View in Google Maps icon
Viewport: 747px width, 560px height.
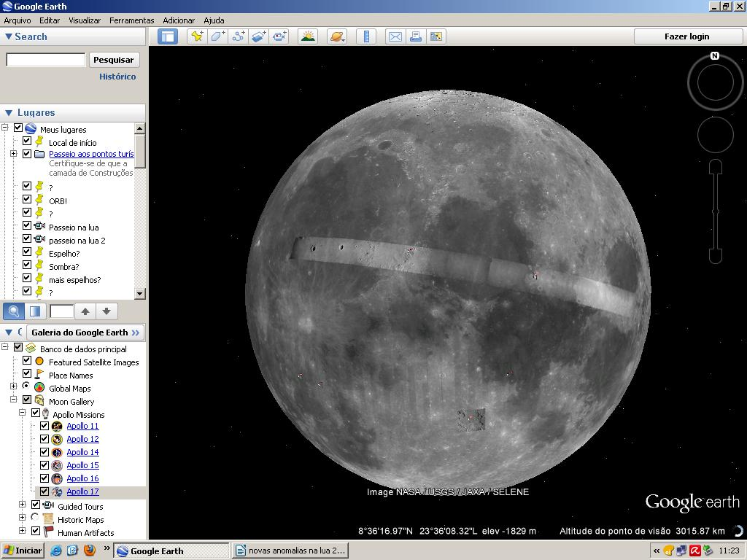click(436, 36)
